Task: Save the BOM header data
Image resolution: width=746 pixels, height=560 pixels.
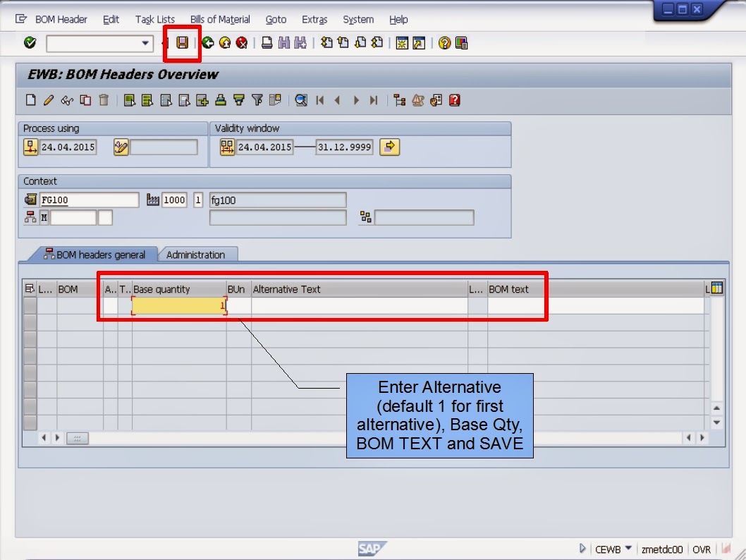Action: pos(183,43)
